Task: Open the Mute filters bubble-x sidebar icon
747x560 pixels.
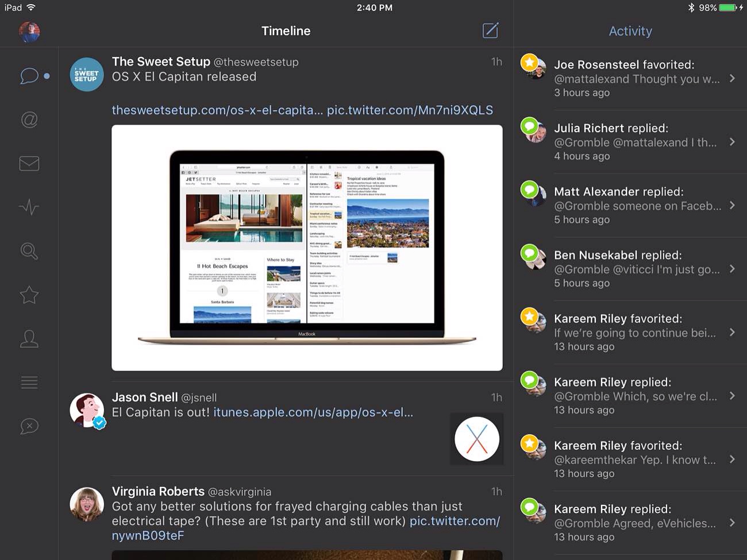Action: click(x=29, y=426)
